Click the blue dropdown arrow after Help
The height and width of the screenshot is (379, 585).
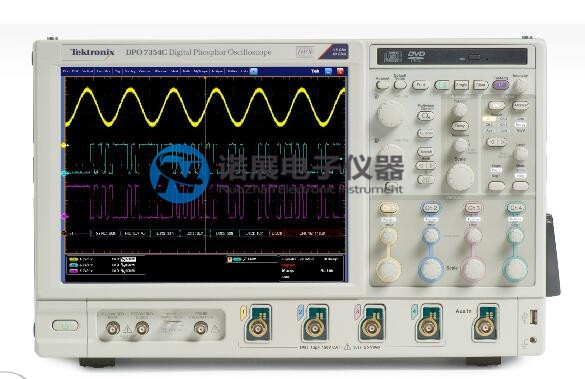[254, 71]
